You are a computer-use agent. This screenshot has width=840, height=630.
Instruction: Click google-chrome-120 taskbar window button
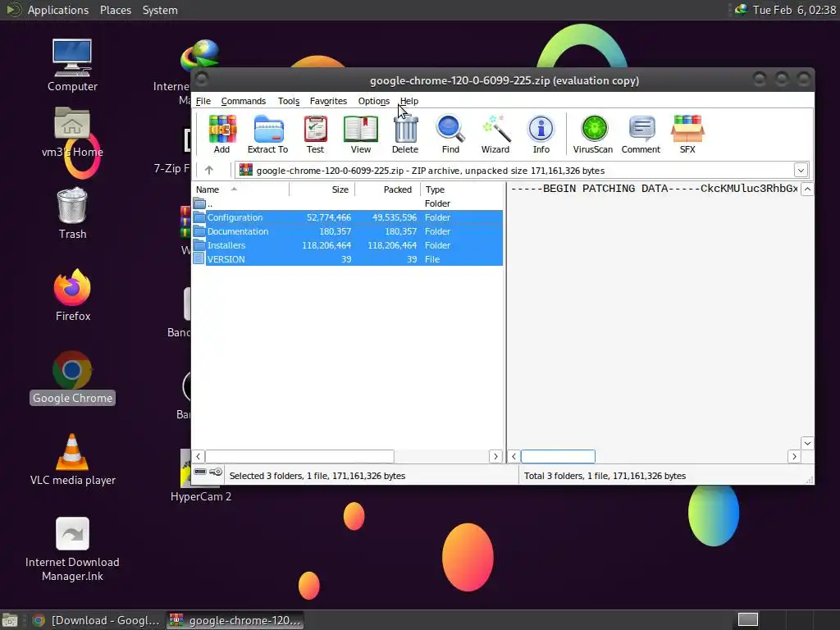pos(235,620)
